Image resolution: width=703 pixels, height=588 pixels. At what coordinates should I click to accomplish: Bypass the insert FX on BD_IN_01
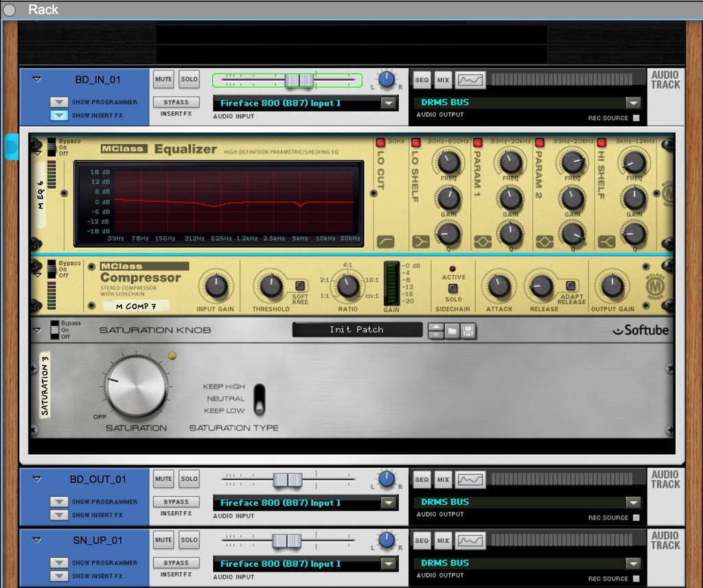[x=176, y=102]
